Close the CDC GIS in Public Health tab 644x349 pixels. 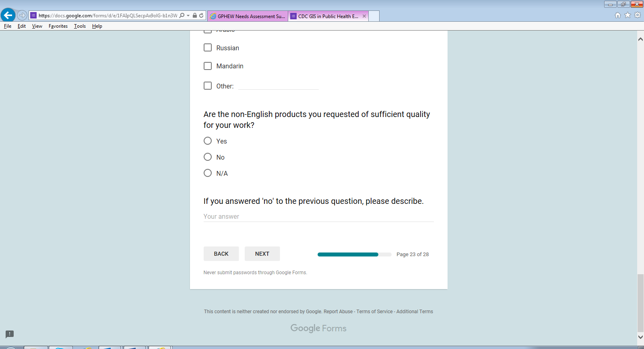coord(364,16)
